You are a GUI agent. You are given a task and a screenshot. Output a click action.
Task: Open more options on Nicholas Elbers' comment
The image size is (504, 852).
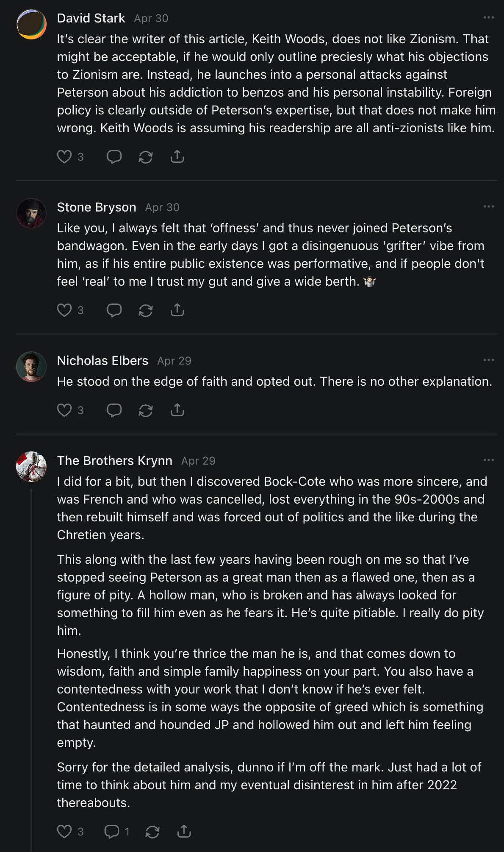pyautogui.click(x=488, y=360)
